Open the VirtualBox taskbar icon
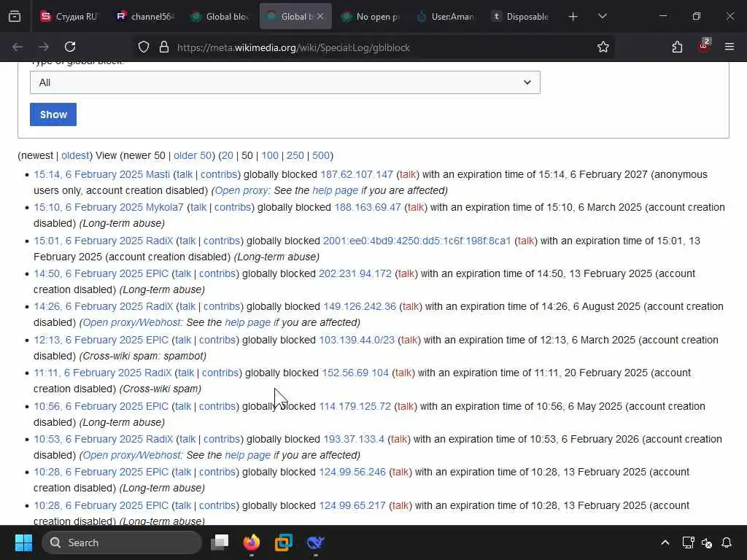 (284, 542)
